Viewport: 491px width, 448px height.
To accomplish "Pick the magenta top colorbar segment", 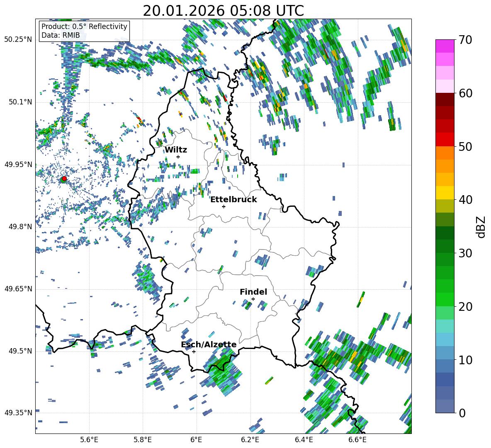I will [445, 46].
